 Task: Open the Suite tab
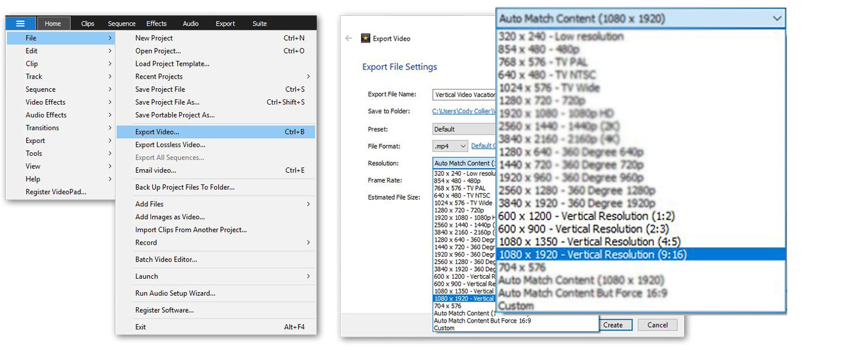(259, 24)
